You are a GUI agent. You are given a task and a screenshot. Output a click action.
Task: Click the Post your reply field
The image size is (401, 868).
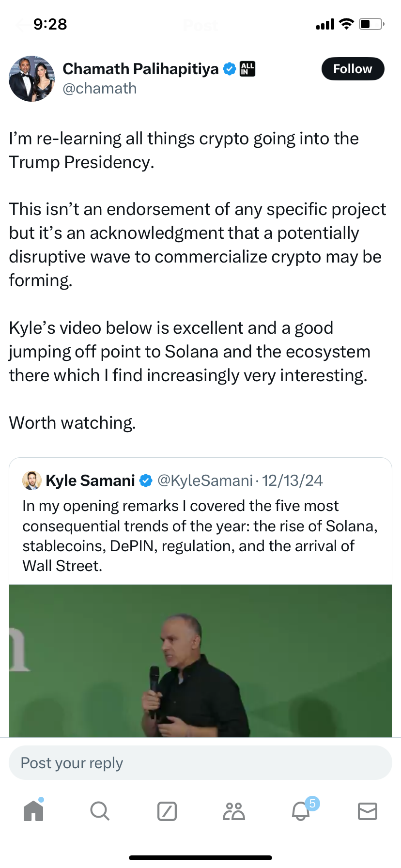tap(200, 763)
